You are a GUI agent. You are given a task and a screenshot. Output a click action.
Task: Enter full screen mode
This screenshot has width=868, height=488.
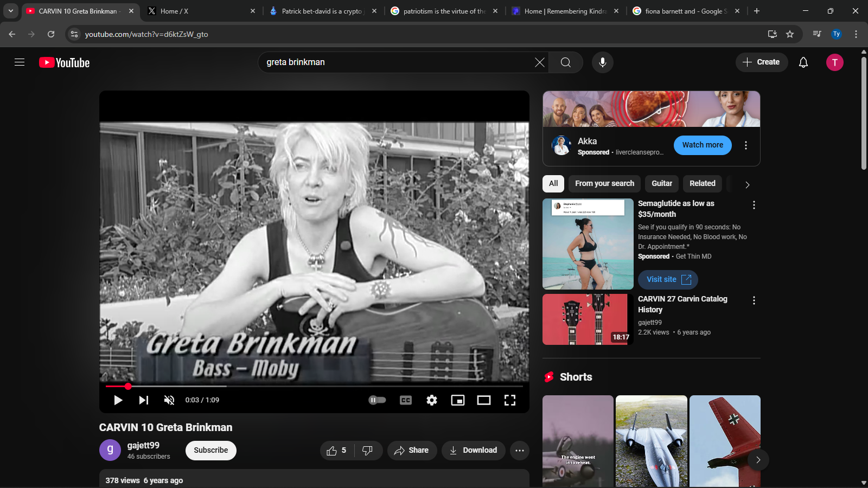(510, 400)
